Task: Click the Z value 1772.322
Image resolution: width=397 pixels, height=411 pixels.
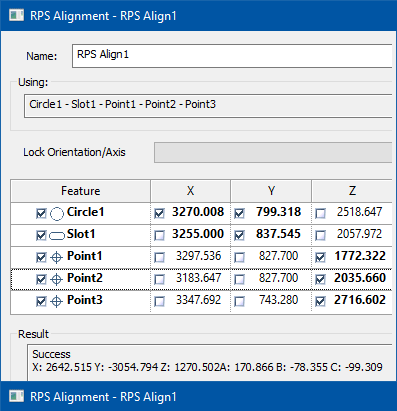Action: (360, 256)
